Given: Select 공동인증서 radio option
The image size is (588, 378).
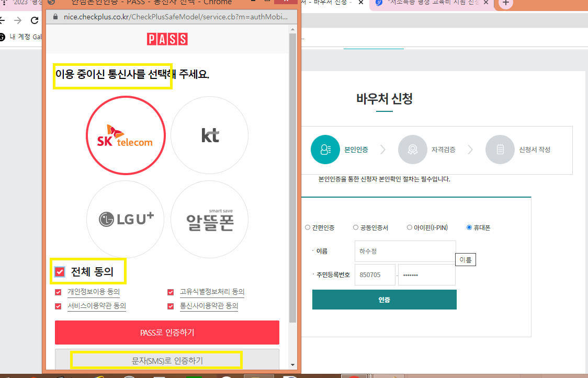Looking at the screenshot, I should (x=356, y=227).
